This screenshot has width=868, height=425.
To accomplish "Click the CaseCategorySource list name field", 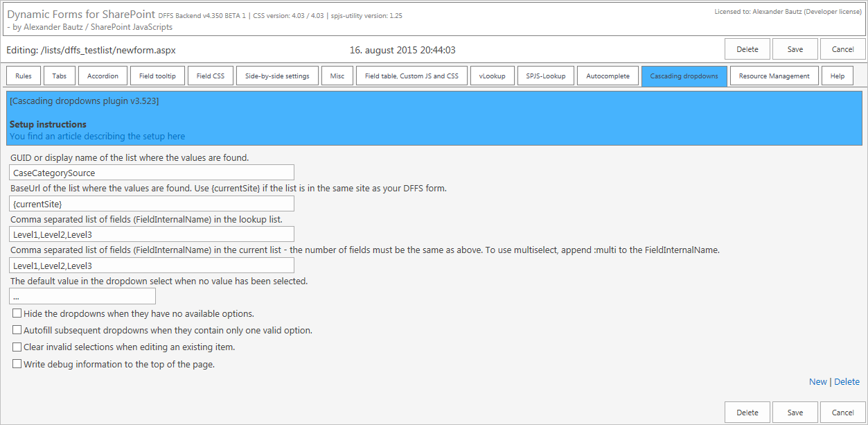I will [152, 172].
